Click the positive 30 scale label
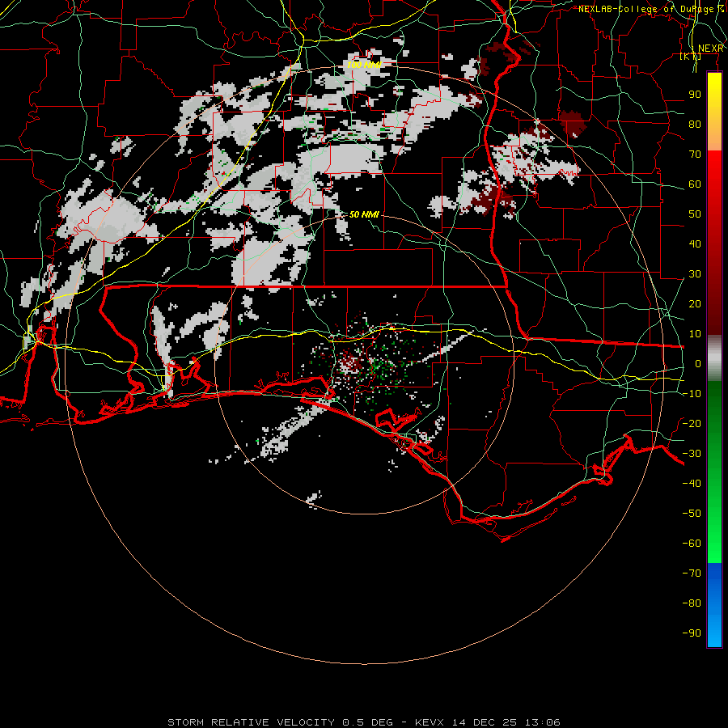Image resolution: width=728 pixels, height=728 pixels. [x=695, y=274]
